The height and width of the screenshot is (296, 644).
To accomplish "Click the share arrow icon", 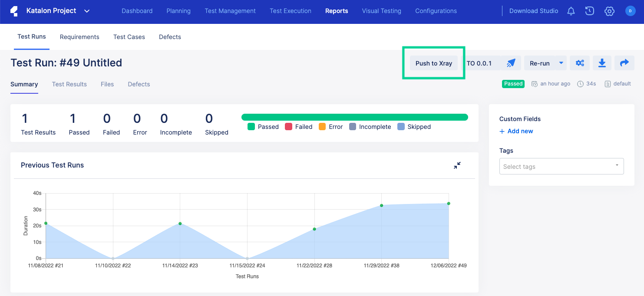I will (x=624, y=63).
